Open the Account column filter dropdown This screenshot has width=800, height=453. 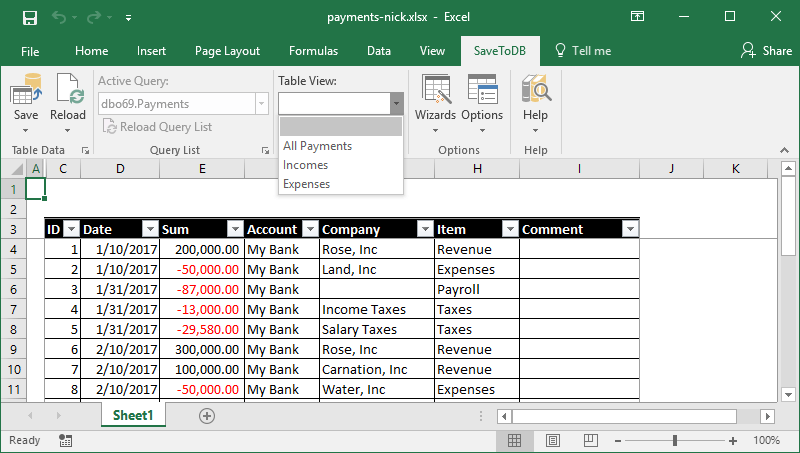310,230
